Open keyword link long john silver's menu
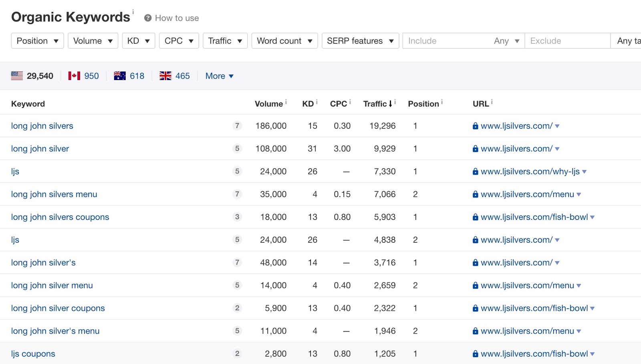Screen dimensions: 641x364 (x=55, y=331)
